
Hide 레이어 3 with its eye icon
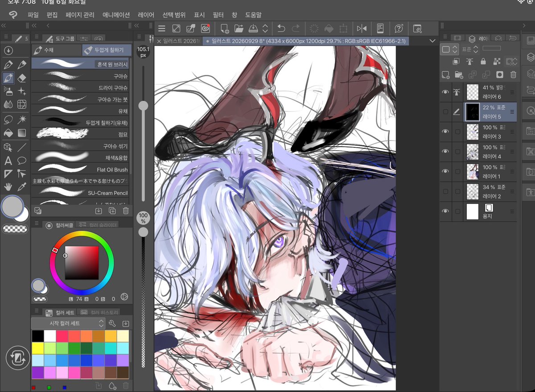pyautogui.click(x=445, y=132)
